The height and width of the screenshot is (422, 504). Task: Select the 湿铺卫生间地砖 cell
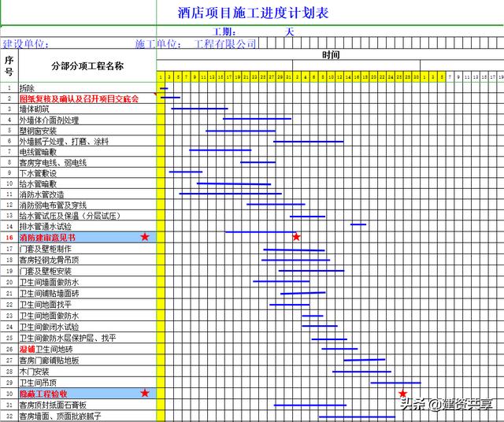(x=87, y=349)
